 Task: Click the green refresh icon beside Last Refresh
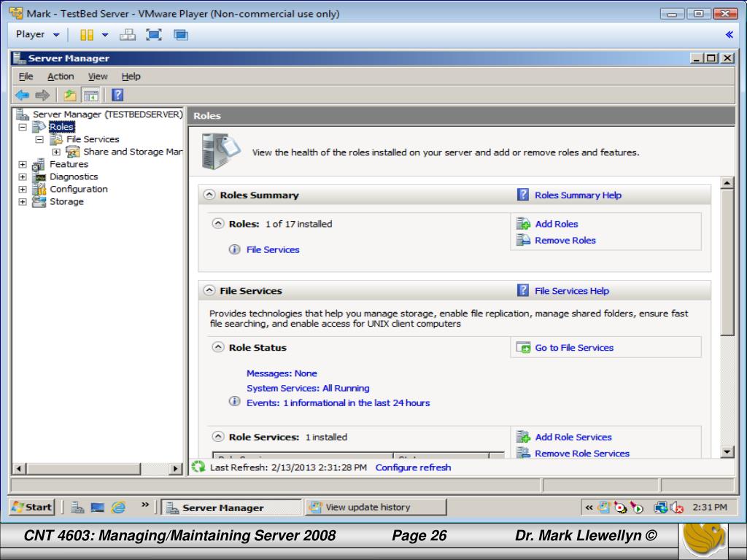point(198,467)
